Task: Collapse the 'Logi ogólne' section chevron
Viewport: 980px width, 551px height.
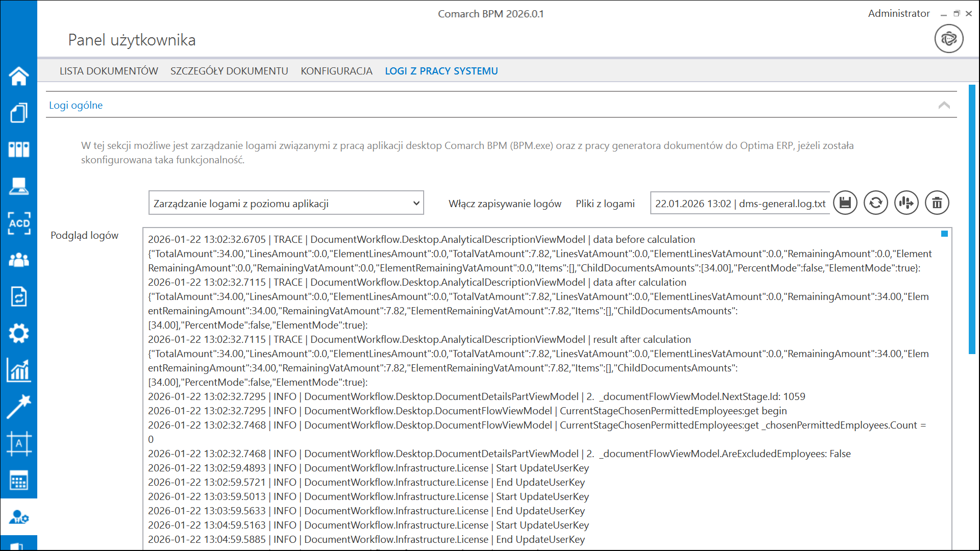Action: (x=944, y=105)
